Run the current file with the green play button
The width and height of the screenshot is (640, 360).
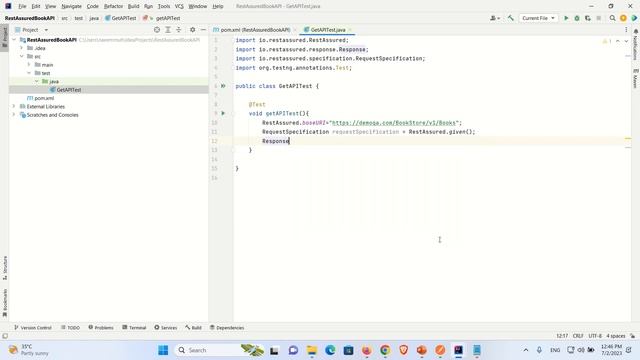click(x=566, y=18)
